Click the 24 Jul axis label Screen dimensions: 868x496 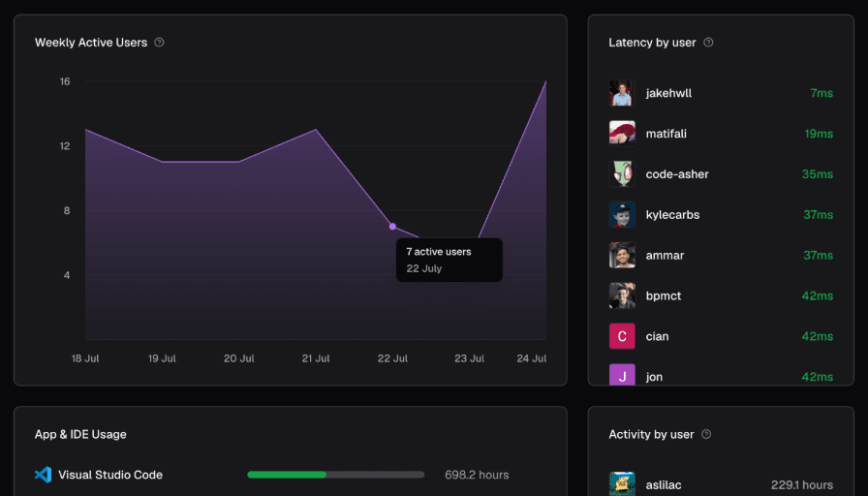pyautogui.click(x=532, y=358)
